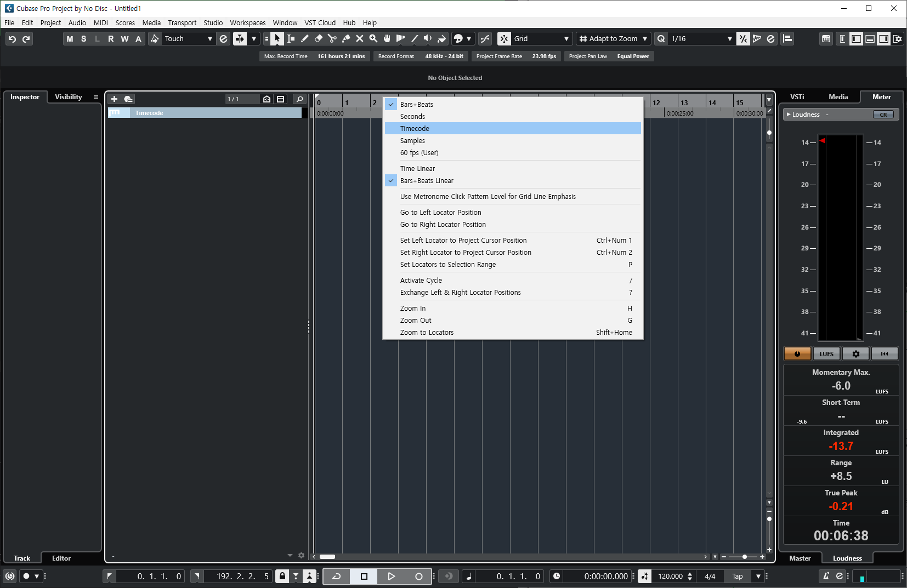Open the Touch automation mode dropdown
Image resolution: width=907 pixels, height=588 pixels.
click(189, 39)
